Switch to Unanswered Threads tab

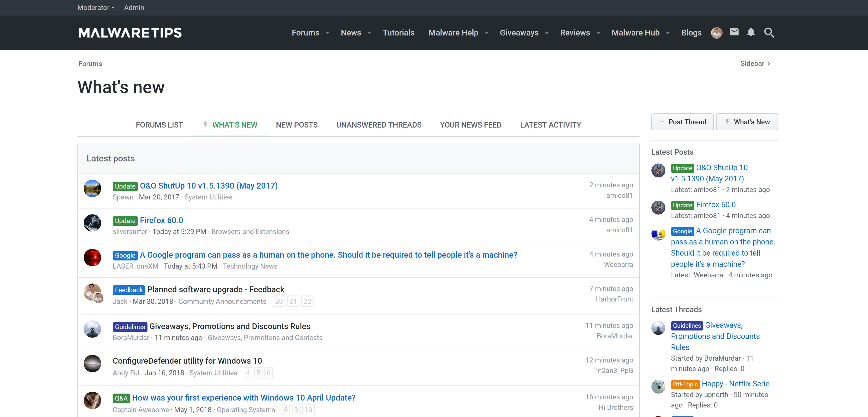[379, 125]
